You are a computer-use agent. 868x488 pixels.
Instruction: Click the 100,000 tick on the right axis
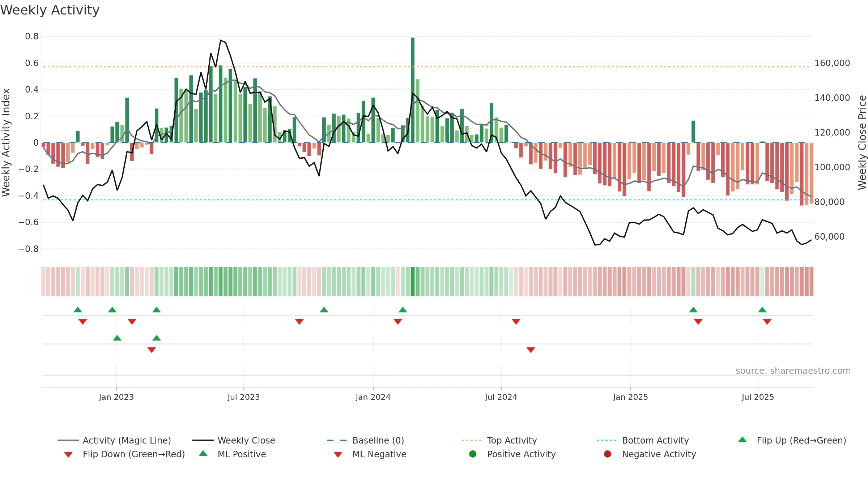832,167
